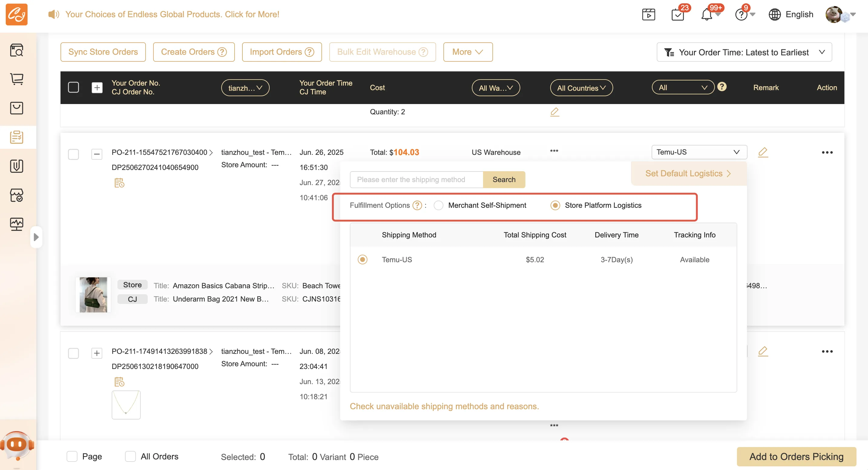Click Check unavailable shipping methods link
The width and height of the screenshot is (868, 470).
(x=444, y=406)
